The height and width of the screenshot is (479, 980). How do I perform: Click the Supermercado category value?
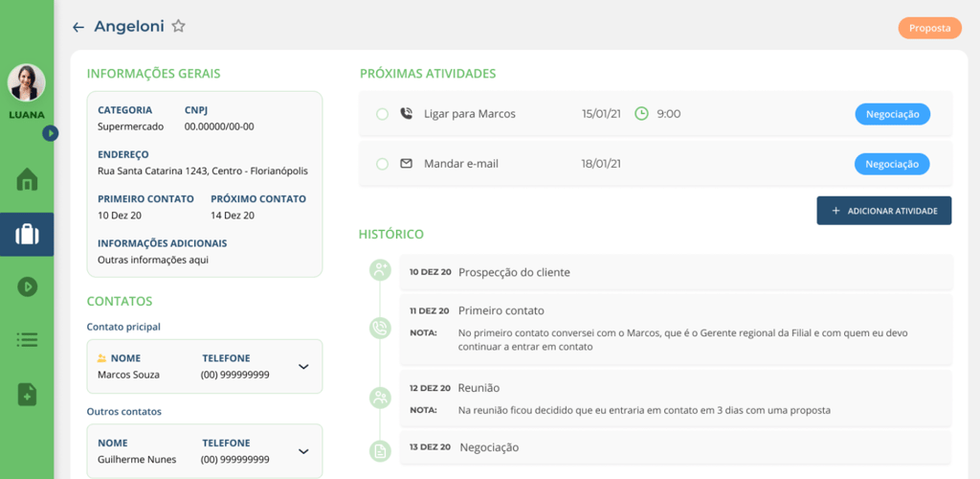click(130, 126)
